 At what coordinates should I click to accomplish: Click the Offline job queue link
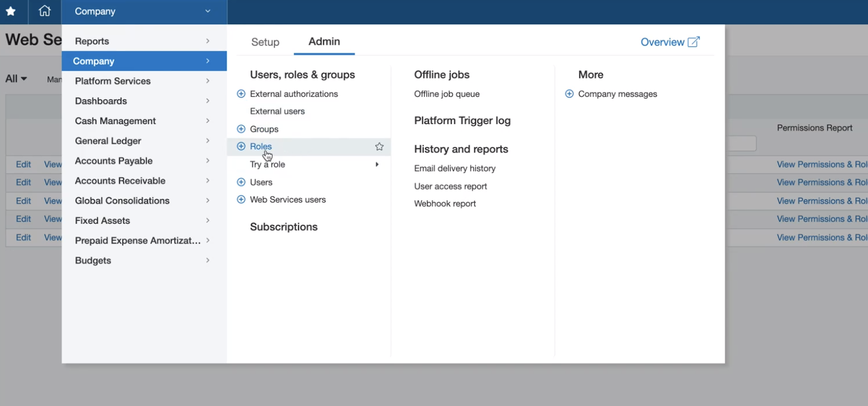point(446,94)
